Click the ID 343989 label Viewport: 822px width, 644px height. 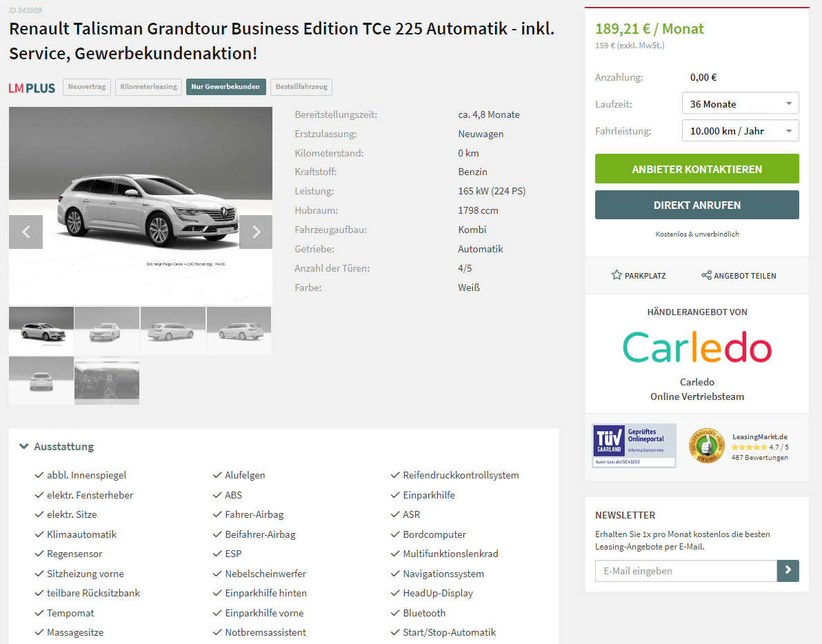[25, 10]
